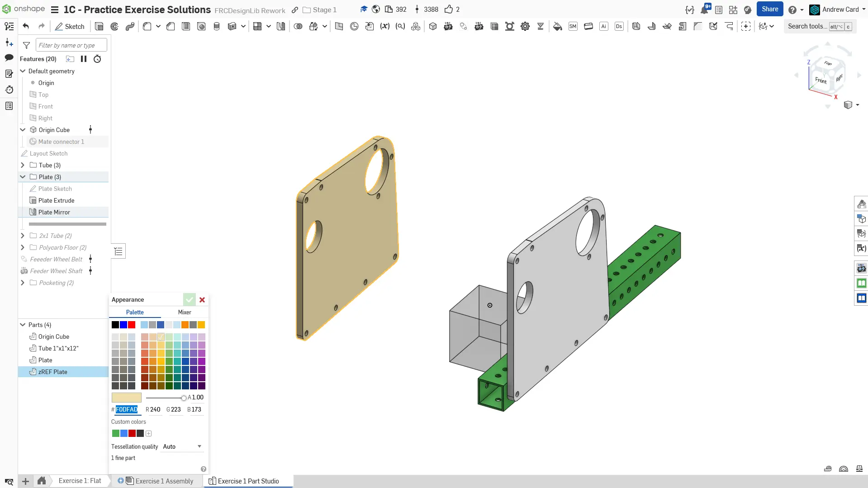Image resolution: width=868 pixels, height=488 pixels.
Task: Pause feature regeneration with the pause icon
Action: point(84,59)
